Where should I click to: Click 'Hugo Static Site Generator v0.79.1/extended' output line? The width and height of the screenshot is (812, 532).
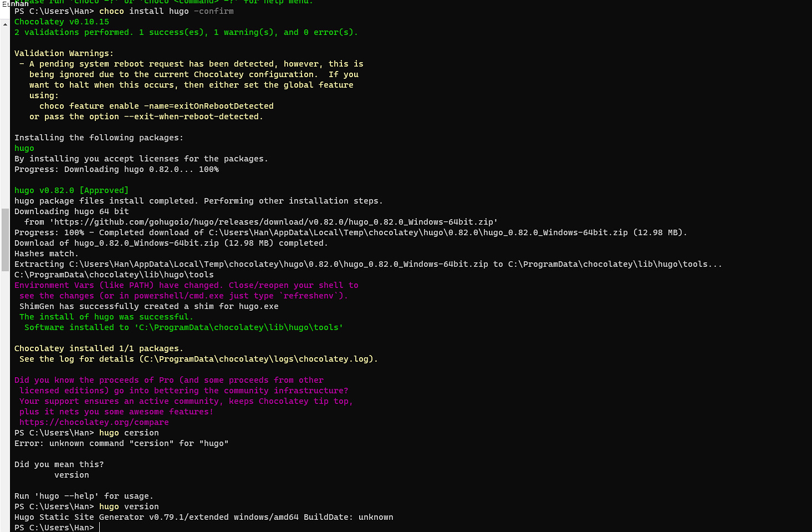[x=204, y=517]
